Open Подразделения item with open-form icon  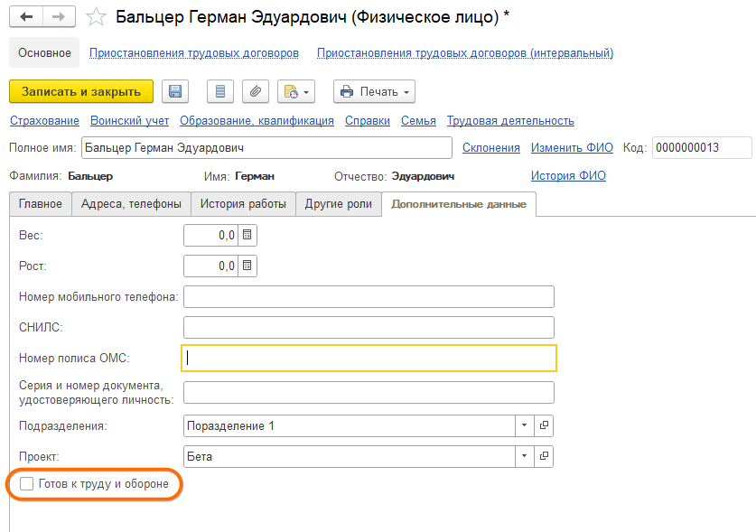[x=544, y=425]
